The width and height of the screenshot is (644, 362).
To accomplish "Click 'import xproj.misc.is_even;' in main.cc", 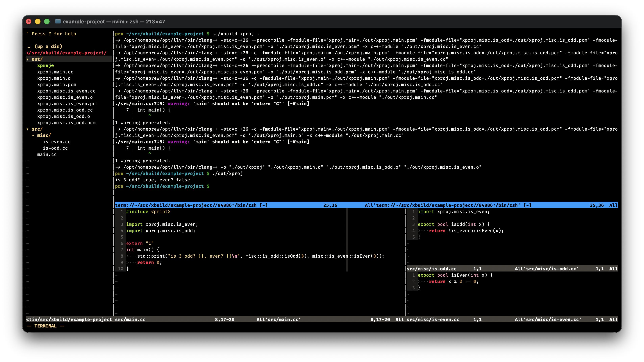I will click(x=162, y=224).
